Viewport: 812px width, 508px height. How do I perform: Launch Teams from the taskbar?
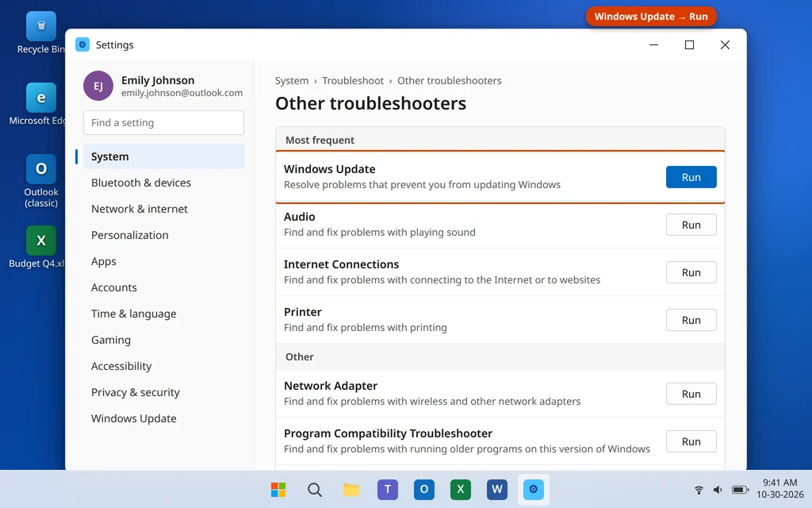(x=387, y=489)
